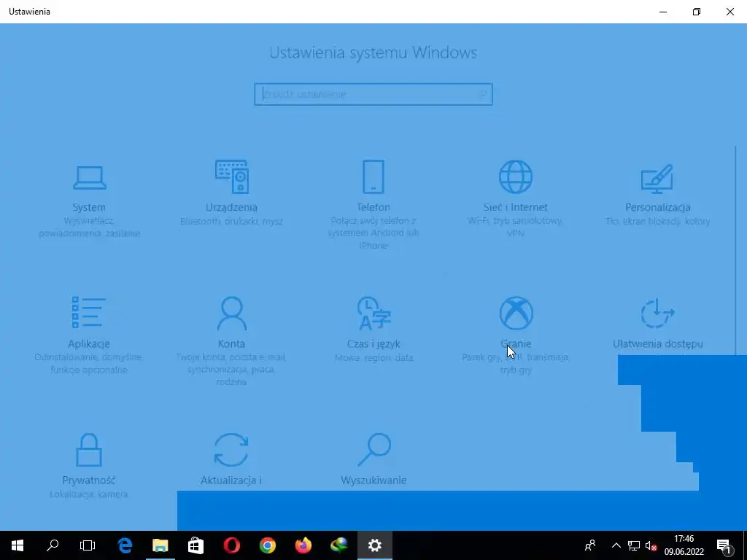This screenshot has width=747, height=560.
Task: Click the Personalizacja category label
Action: pos(657,207)
